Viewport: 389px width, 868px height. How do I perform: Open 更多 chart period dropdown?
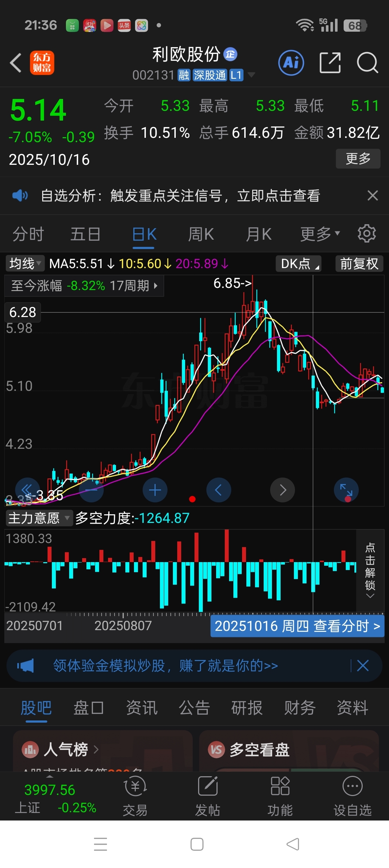[320, 234]
